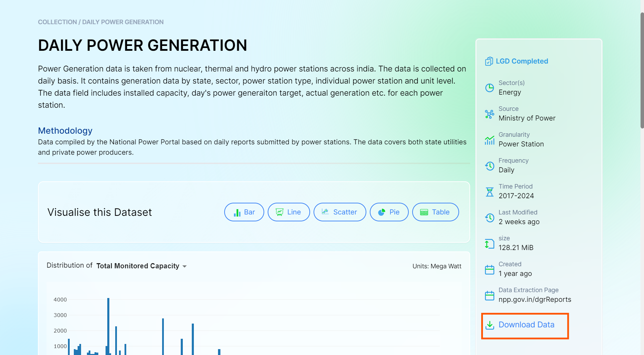This screenshot has height=355, width=644.
Task: Click the Source network nodes icon
Action: tap(489, 114)
